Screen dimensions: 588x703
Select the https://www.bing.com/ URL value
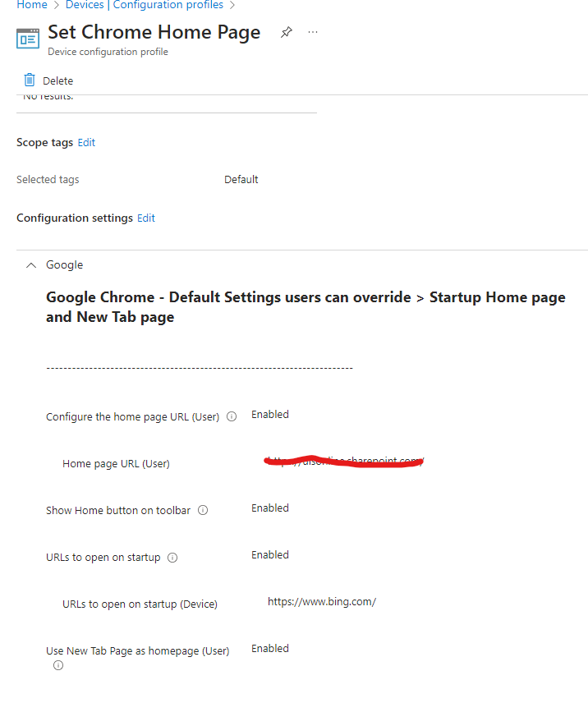(322, 602)
